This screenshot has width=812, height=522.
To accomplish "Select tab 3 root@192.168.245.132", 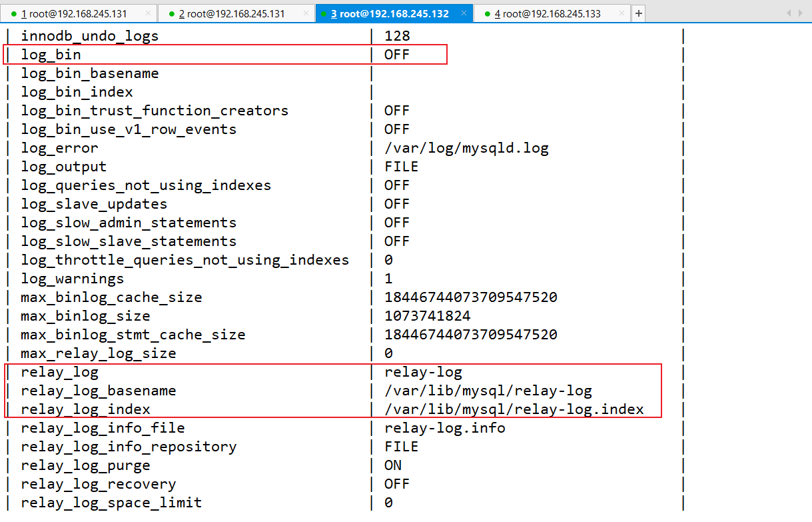I will pyautogui.click(x=394, y=13).
